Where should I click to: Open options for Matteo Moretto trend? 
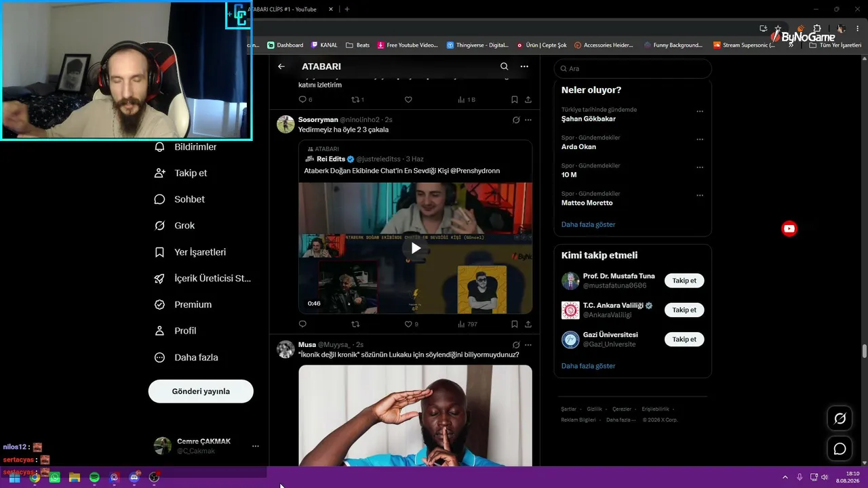[700, 195]
